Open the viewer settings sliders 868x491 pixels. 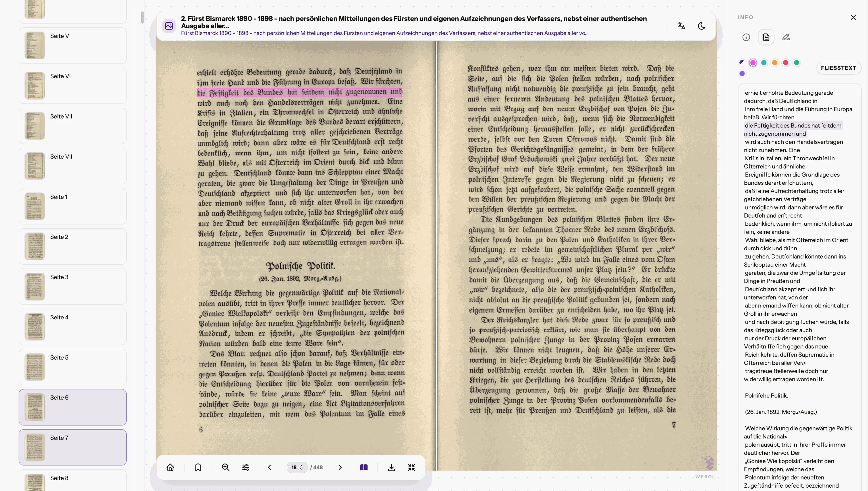pos(246,467)
